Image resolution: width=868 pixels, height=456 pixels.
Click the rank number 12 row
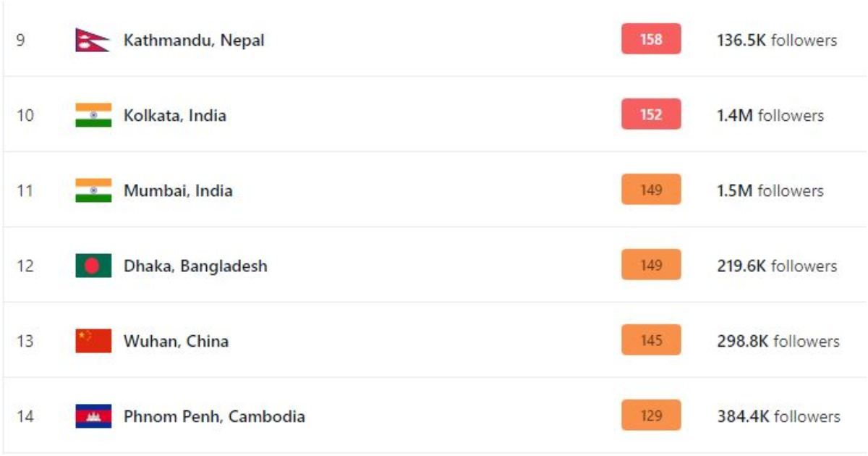click(x=434, y=266)
